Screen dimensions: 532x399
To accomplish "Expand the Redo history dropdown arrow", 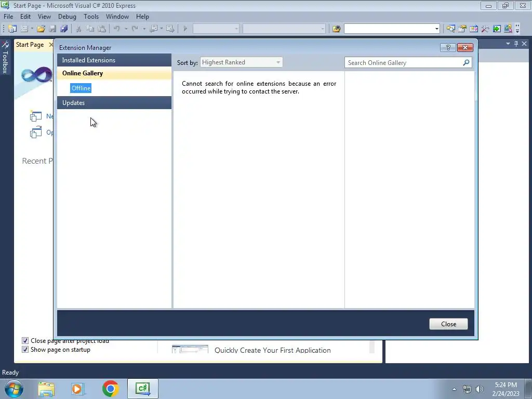I will tap(144, 29).
